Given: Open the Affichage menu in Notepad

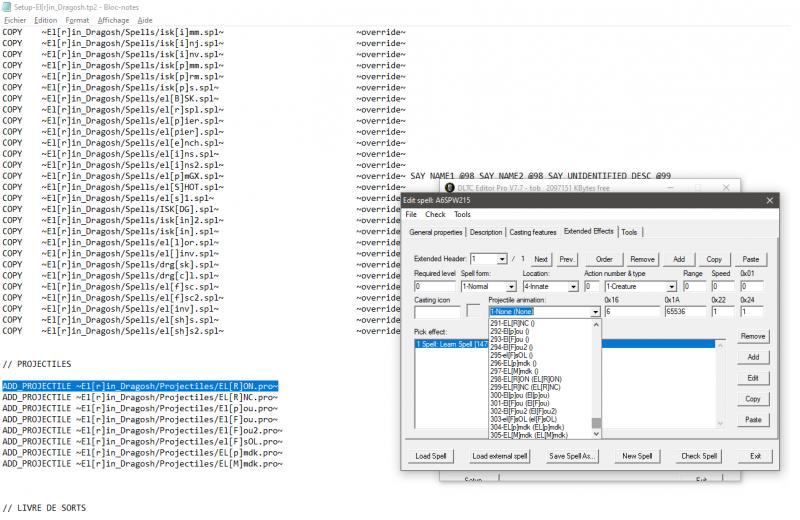Looking at the screenshot, I should [113, 20].
